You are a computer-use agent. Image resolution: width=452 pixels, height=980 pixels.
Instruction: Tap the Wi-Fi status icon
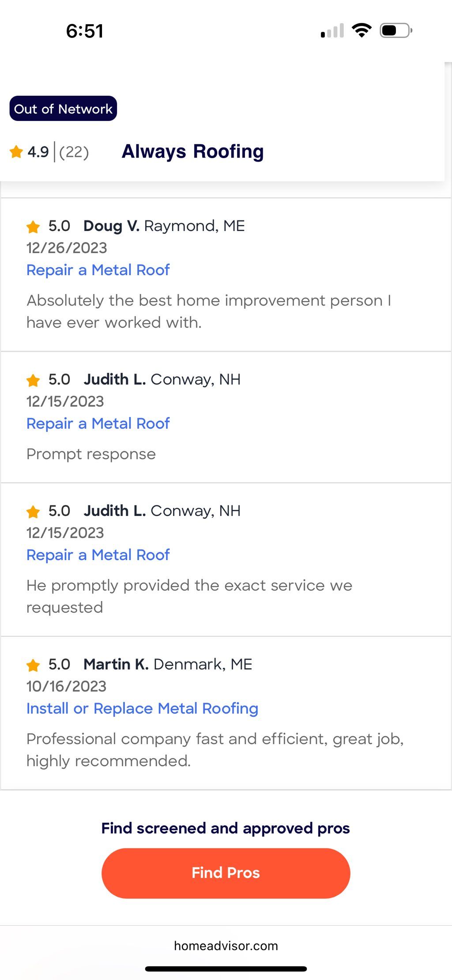pos(362,30)
